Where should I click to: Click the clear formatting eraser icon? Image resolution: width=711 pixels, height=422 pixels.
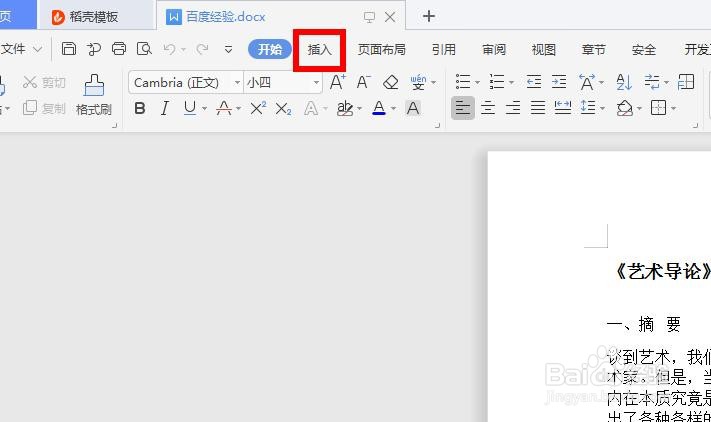(390, 82)
